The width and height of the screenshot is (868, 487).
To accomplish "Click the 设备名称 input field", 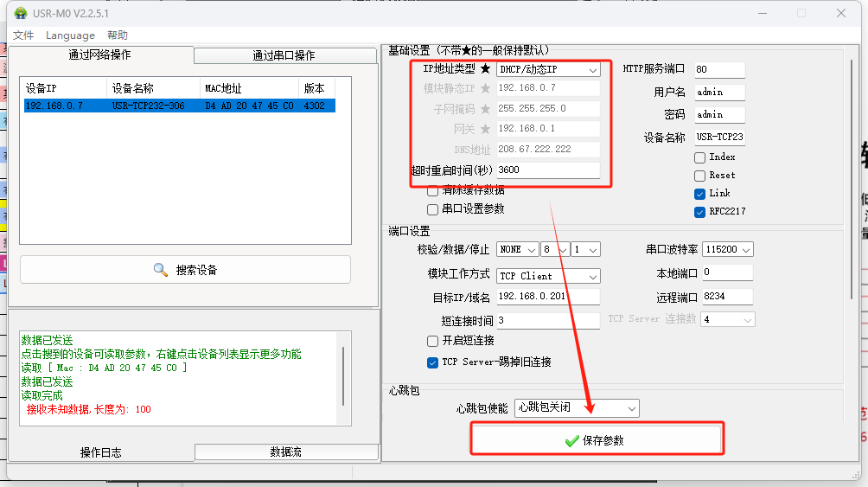I will click(719, 138).
